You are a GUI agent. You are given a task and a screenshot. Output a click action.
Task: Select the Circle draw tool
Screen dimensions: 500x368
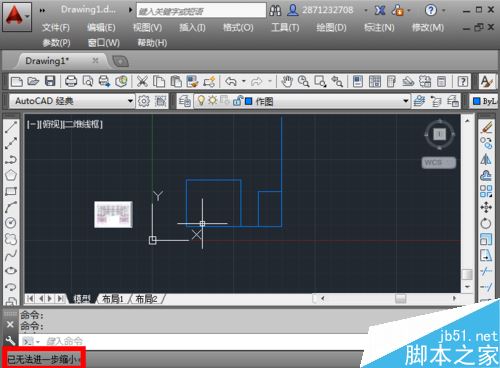(11, 223)
